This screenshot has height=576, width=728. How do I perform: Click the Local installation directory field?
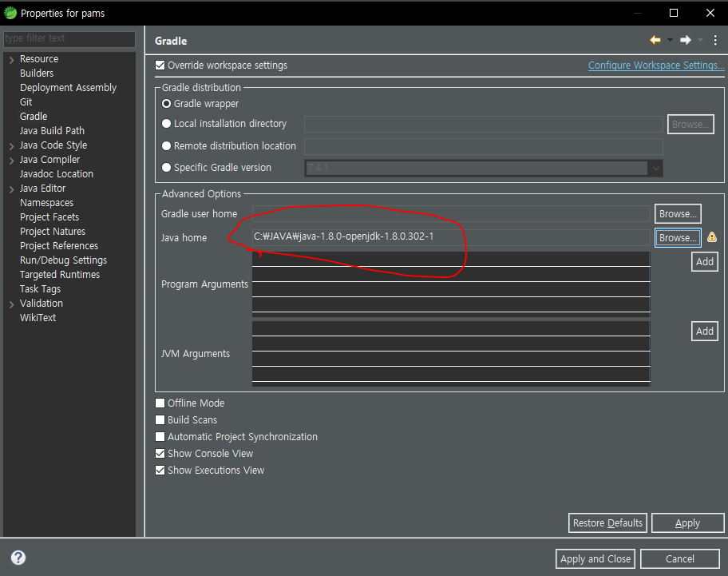coord(483,124)
